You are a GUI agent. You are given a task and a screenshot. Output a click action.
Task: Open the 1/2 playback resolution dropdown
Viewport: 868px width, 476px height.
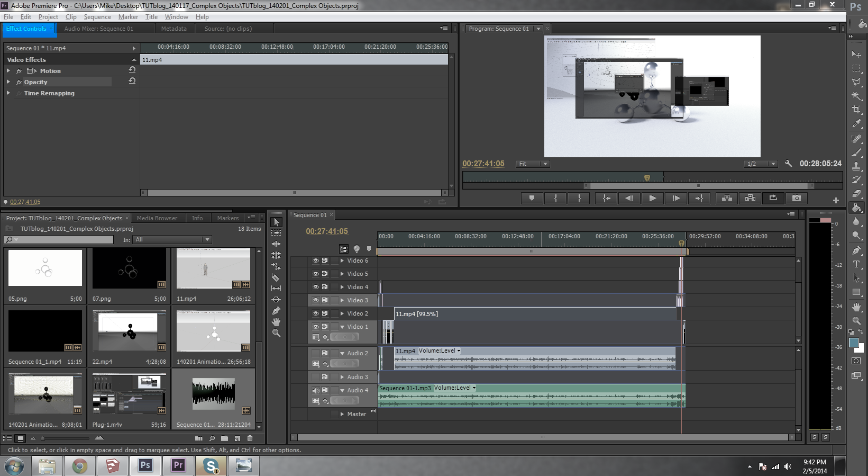[761, 164]
